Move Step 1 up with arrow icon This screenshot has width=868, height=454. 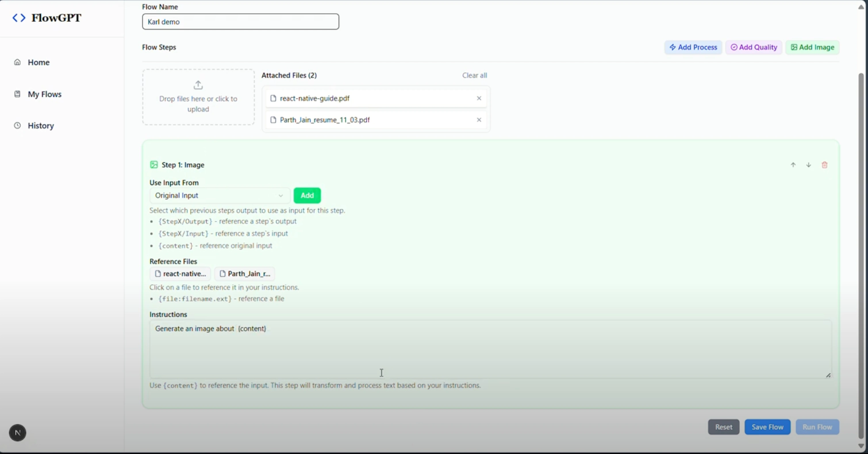[x=793, y=165]
